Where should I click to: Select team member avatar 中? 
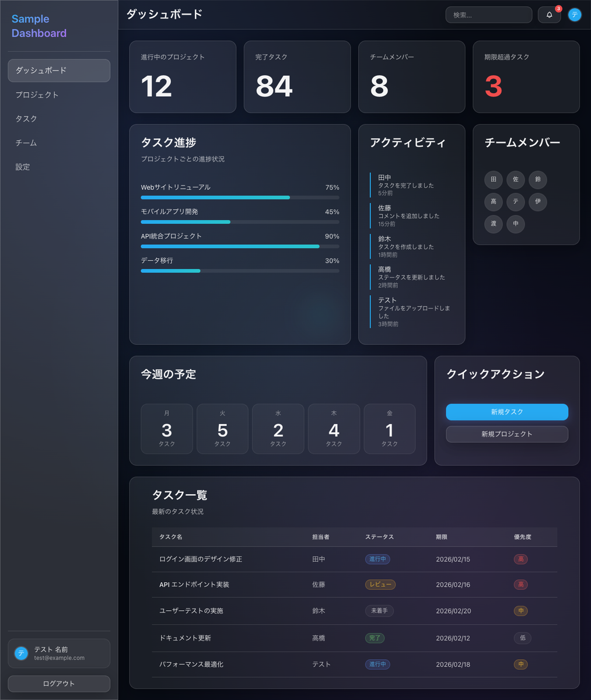(x=516, y=224)
